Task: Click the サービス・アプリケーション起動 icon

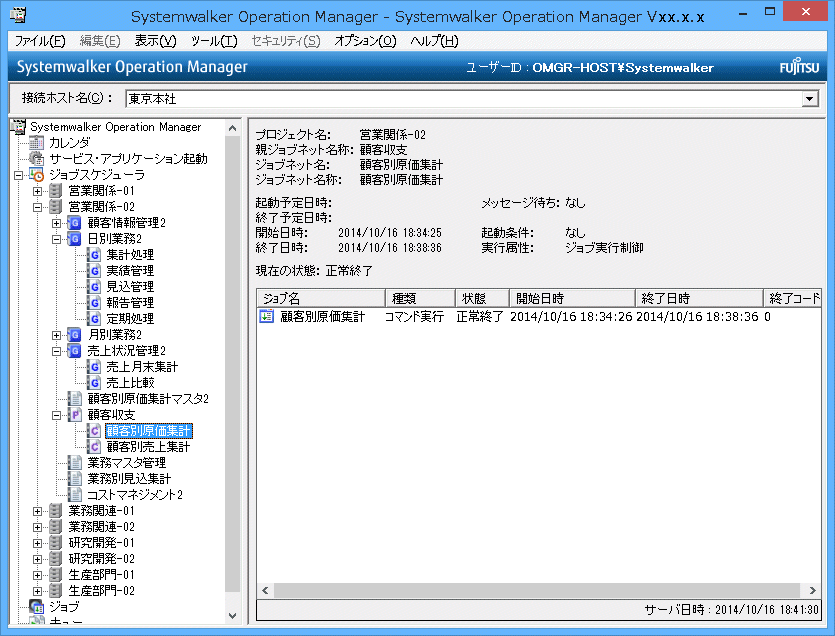Action: [37, 159]
